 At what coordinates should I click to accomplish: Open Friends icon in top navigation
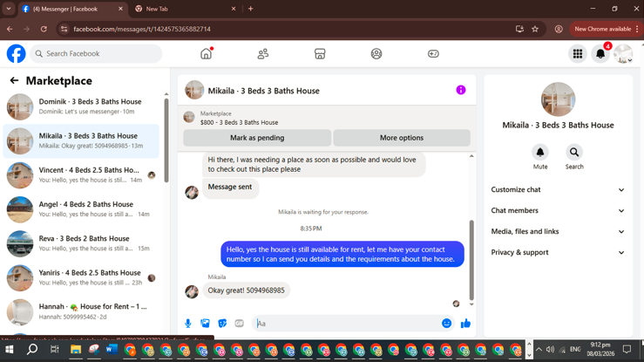point(263,54)
